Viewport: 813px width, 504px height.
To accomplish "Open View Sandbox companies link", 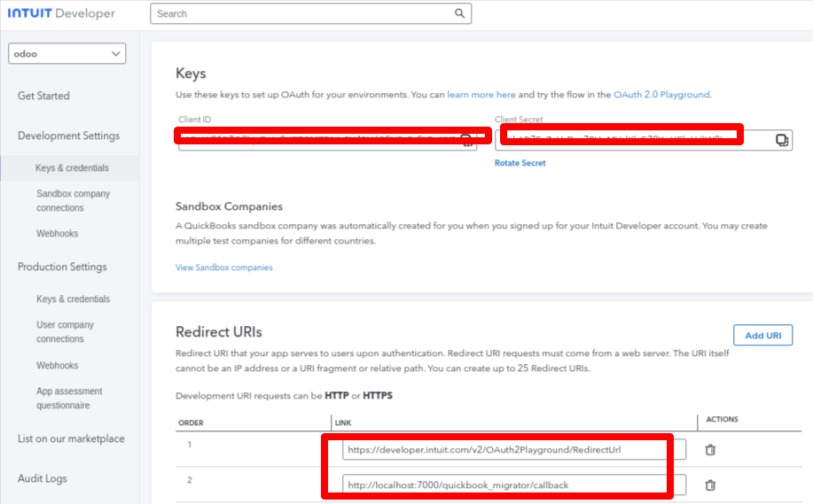I will (x=224, y=268).
